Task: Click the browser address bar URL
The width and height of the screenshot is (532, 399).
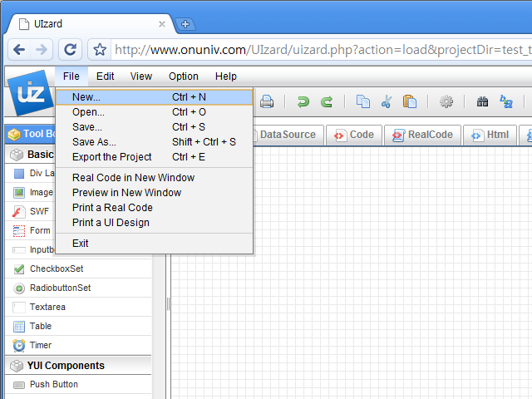Action: [316, 49]
